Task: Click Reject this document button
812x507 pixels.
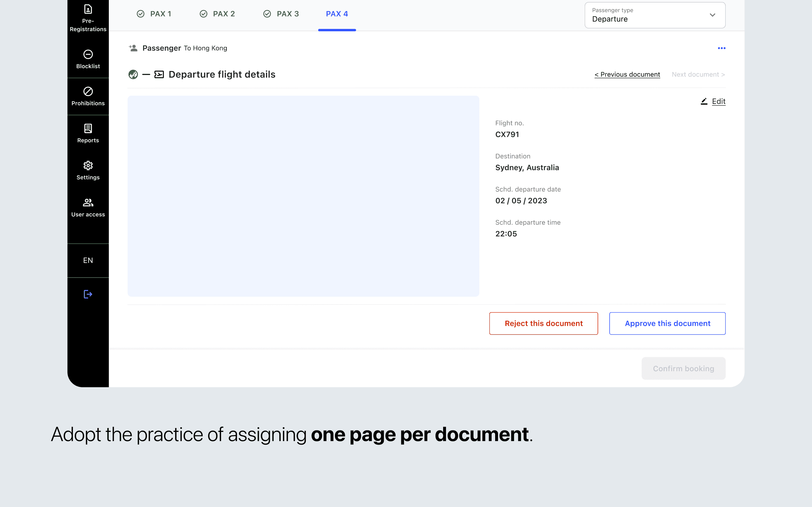Action: [543, 323]
